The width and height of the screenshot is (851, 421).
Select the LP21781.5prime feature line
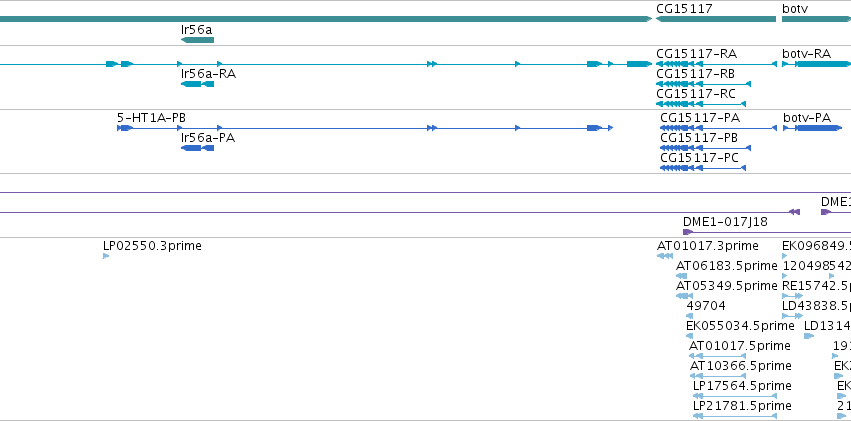pos(735,416)
